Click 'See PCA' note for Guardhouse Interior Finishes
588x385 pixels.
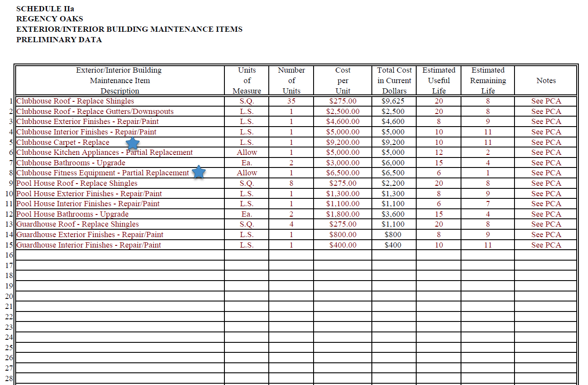click(x=546, y=245)
